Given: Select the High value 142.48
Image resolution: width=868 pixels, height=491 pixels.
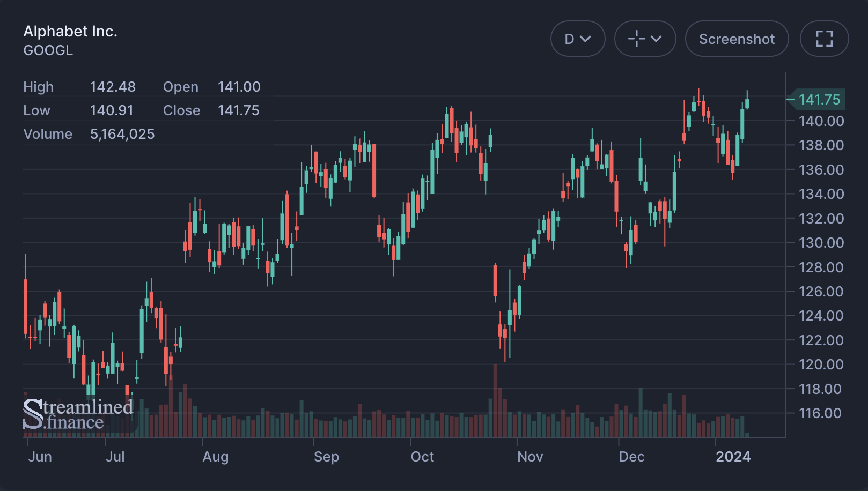Looking at the screenshot, I should (113, 87).
